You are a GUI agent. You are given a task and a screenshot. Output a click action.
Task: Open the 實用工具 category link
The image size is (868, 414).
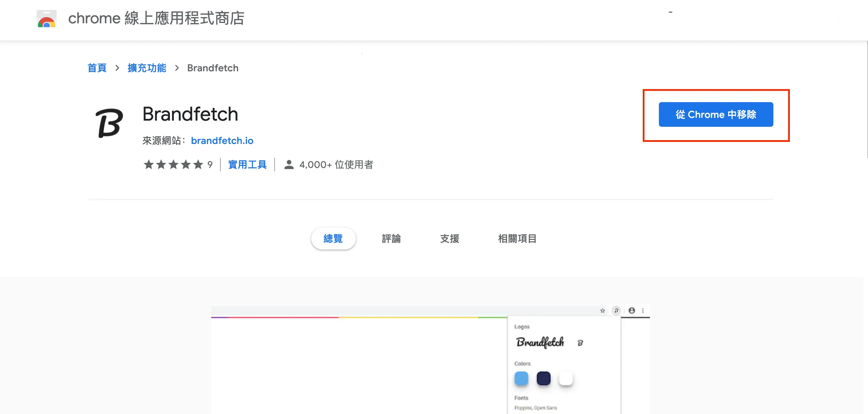click(248, 165)
